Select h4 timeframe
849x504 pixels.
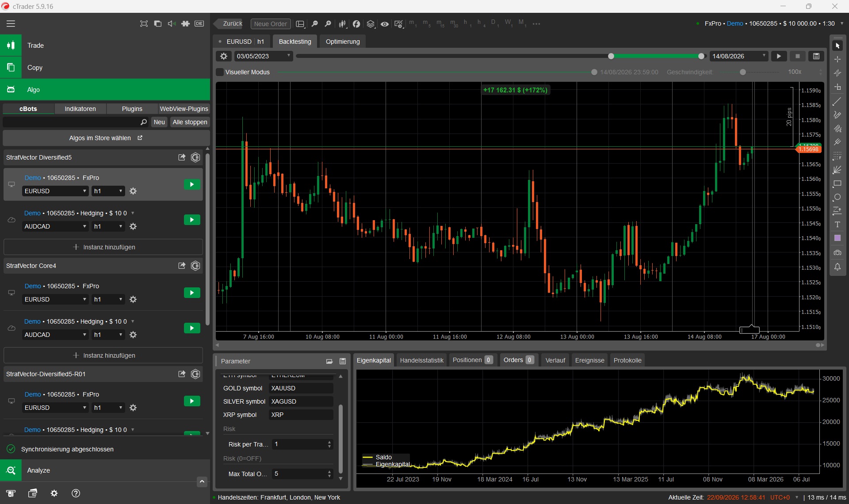[481, 23]
